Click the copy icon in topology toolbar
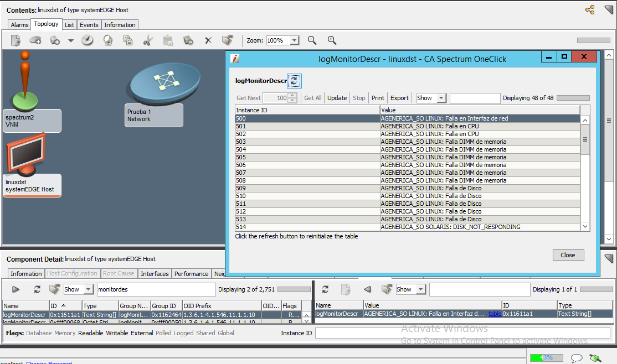617x364 pixels. click(128, 40)
